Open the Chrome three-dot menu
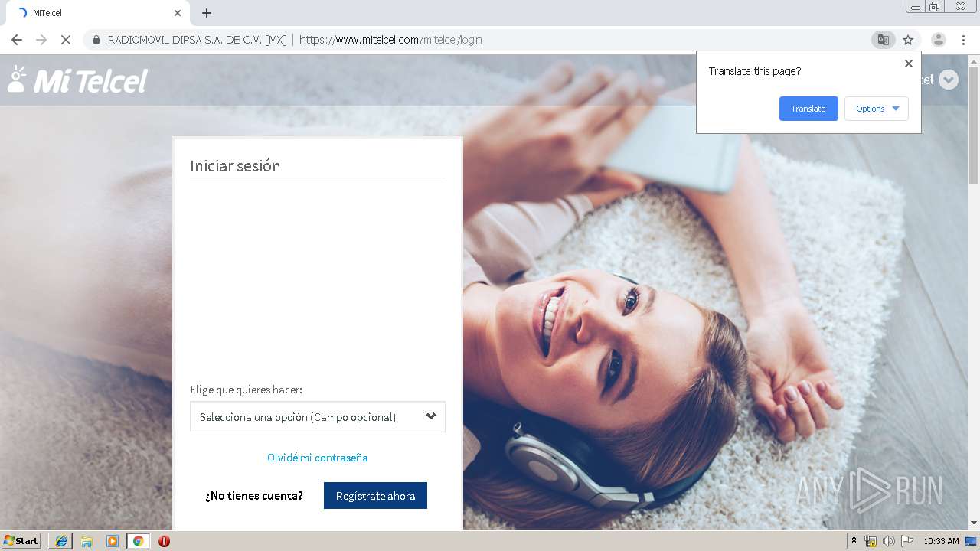 pos(963,40)
